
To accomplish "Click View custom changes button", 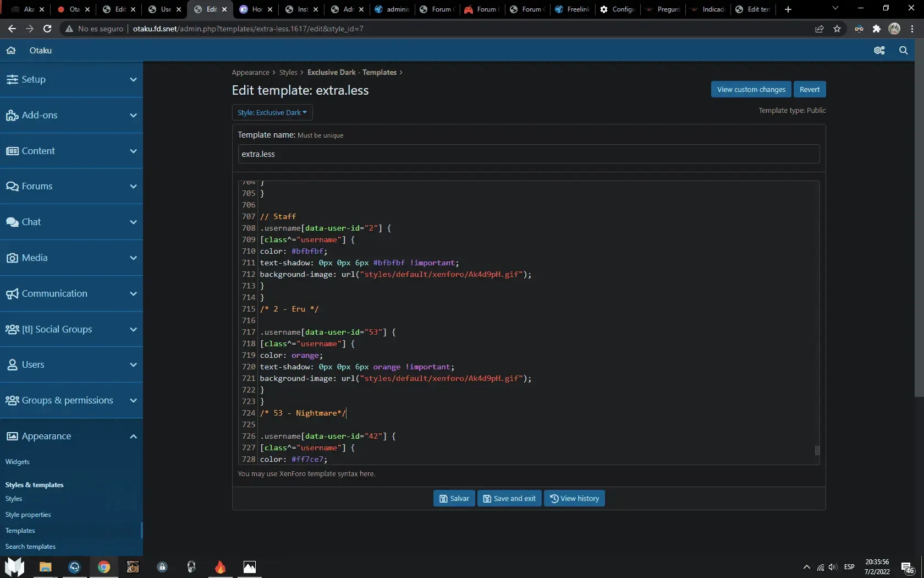I will (x=751, y=89).
